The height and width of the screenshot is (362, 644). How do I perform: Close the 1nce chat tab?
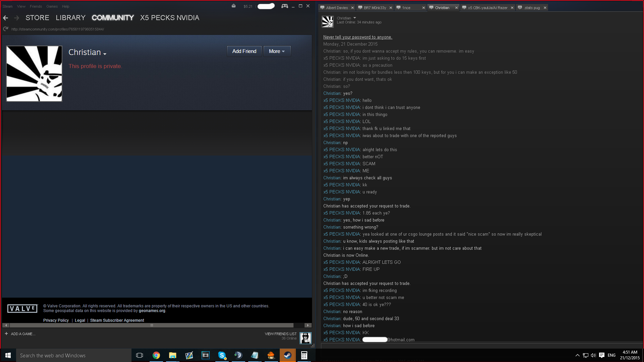click(x=423, y=8)
